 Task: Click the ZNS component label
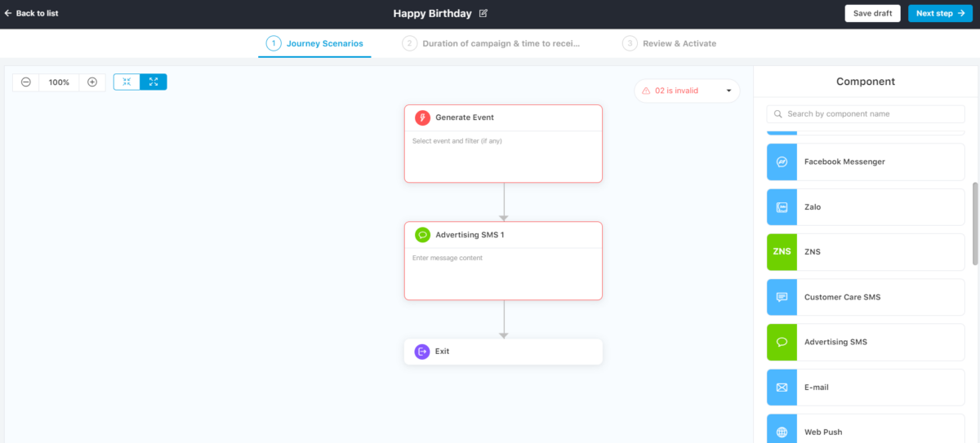point(813,252)
